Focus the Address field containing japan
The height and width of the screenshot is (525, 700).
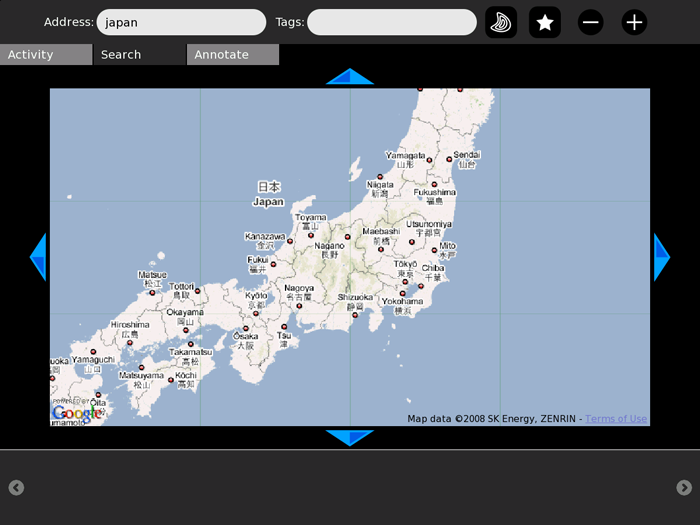click(180, 22)
